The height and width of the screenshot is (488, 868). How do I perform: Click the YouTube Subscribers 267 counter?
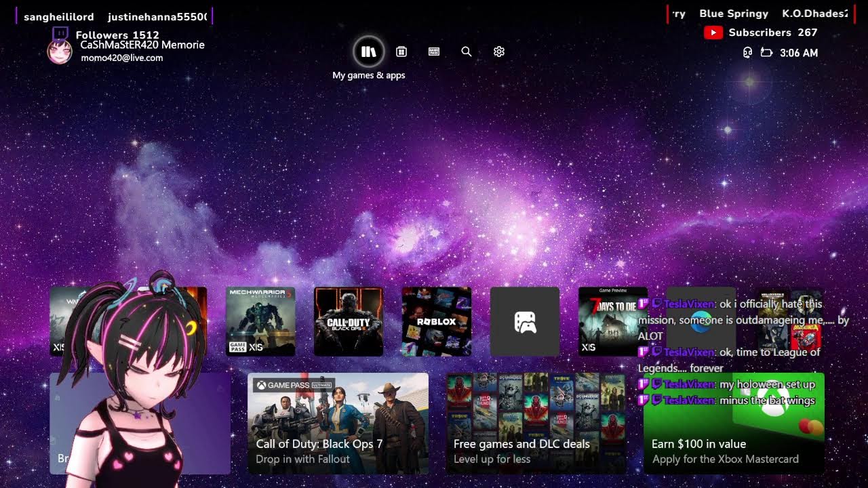tap(761, 33)
